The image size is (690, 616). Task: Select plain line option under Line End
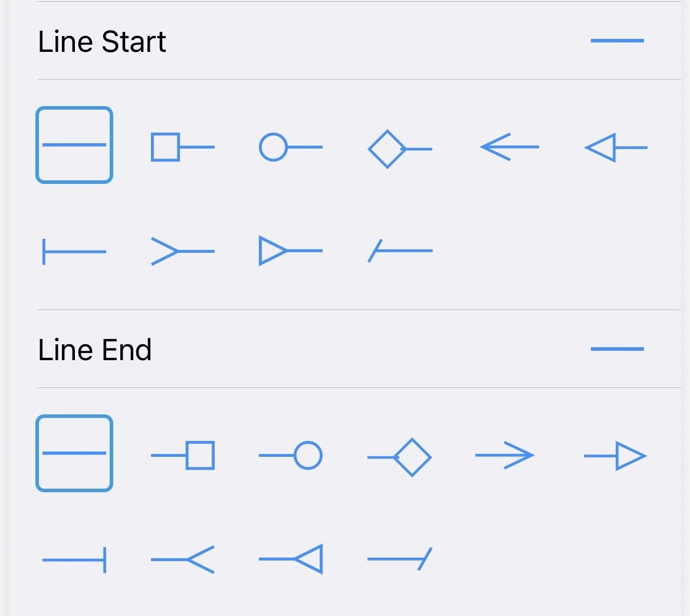[74, 453]
